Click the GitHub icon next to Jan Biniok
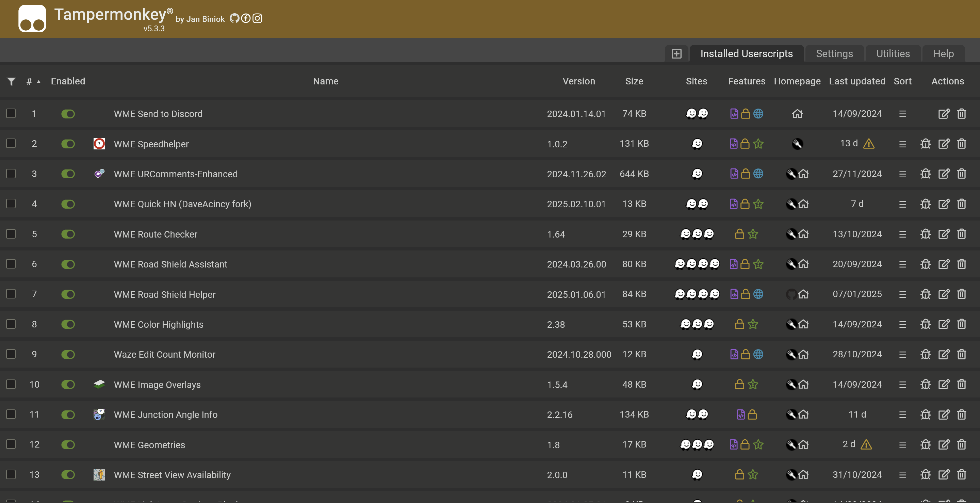The height and width of the screenshot is (503, 980). (x=234, y=18)
